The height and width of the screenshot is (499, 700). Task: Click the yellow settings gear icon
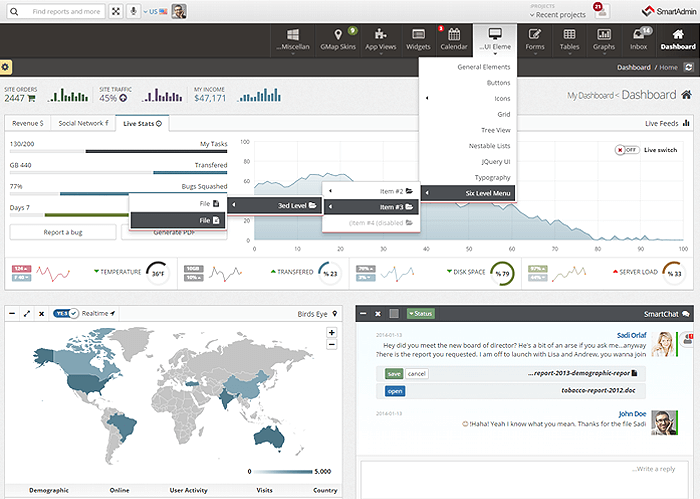click(x=6, y=67)
